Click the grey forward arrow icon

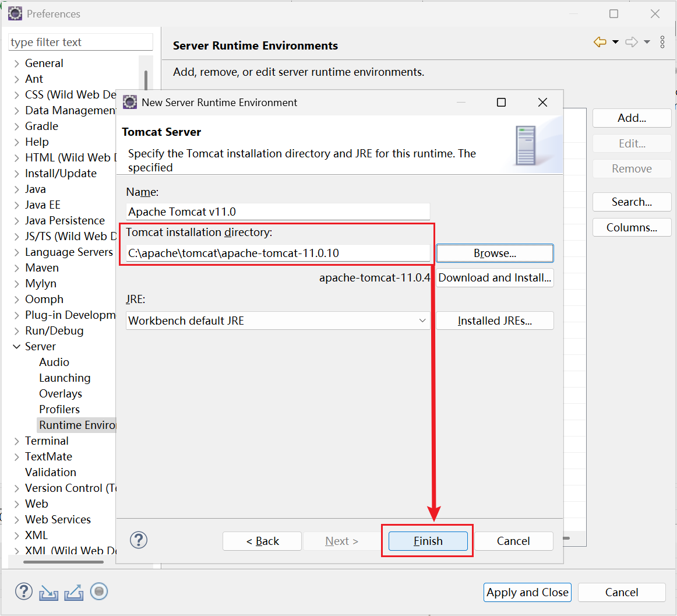tap(631, 42)
